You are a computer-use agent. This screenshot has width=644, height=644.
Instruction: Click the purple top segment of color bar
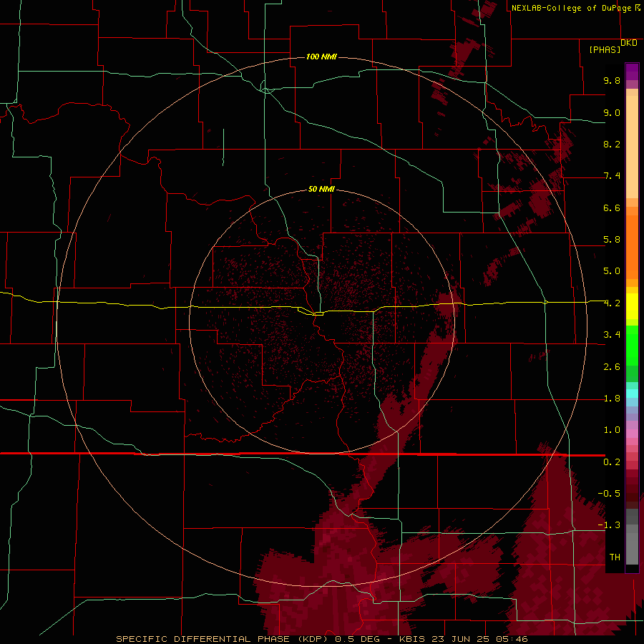click(x=632, y=72)
